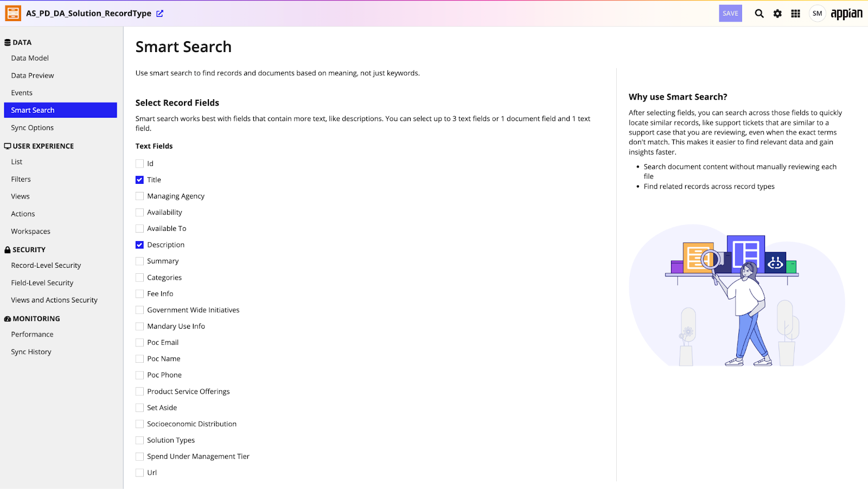Enable the Poc Email checkbox

(139, 342)
